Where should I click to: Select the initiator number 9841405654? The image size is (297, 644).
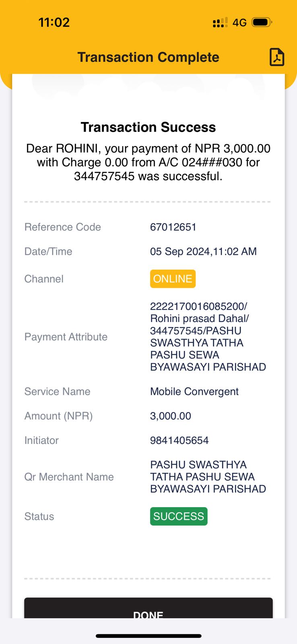(x=179, y=440)
